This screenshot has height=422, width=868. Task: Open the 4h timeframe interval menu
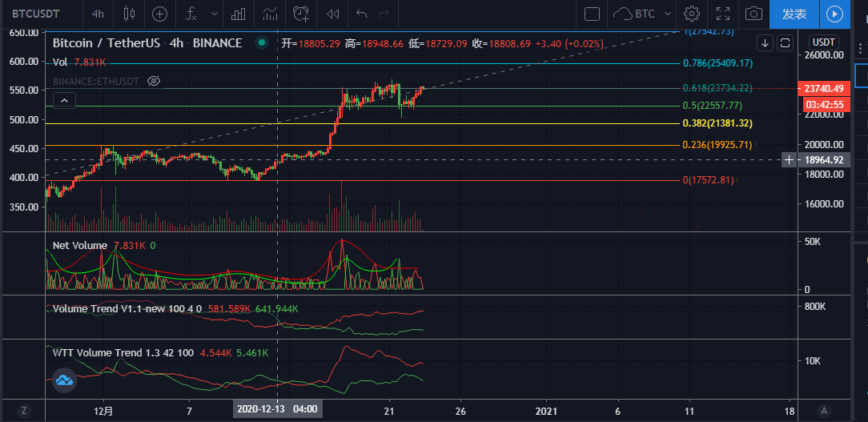click(98, 14)
